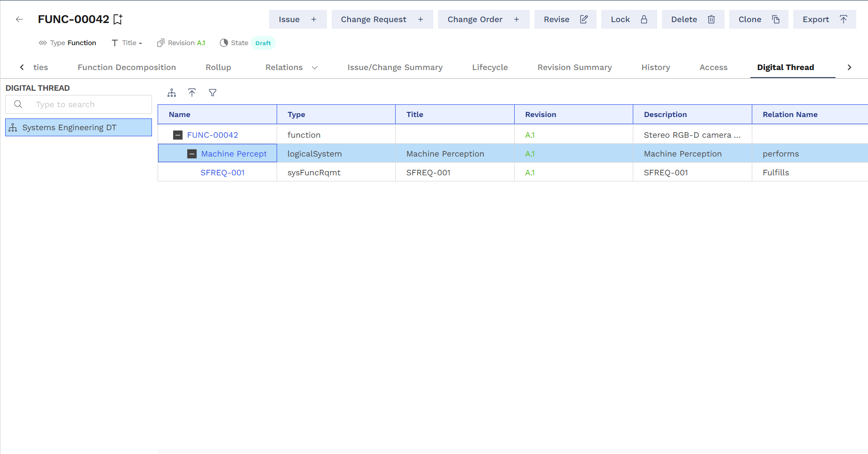Open the FUNC-00042 link in table
This screenshot has height=454, width=868.
[x=213, y=135]
